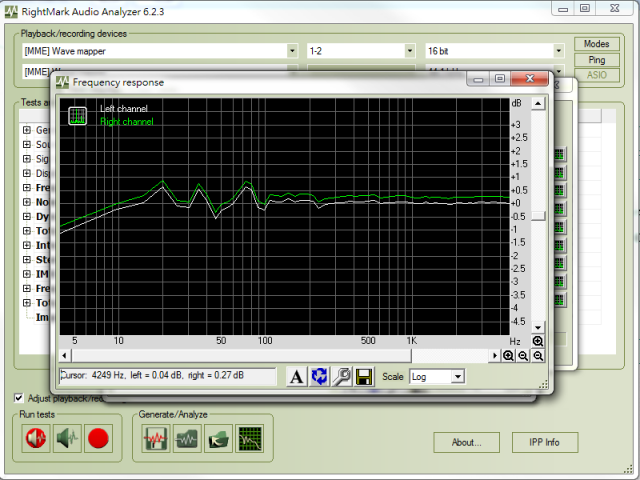This screenshot has width=640, height=480.
Task: Click the Modes button
Action: pyautogui.click(x=596, y=44)
